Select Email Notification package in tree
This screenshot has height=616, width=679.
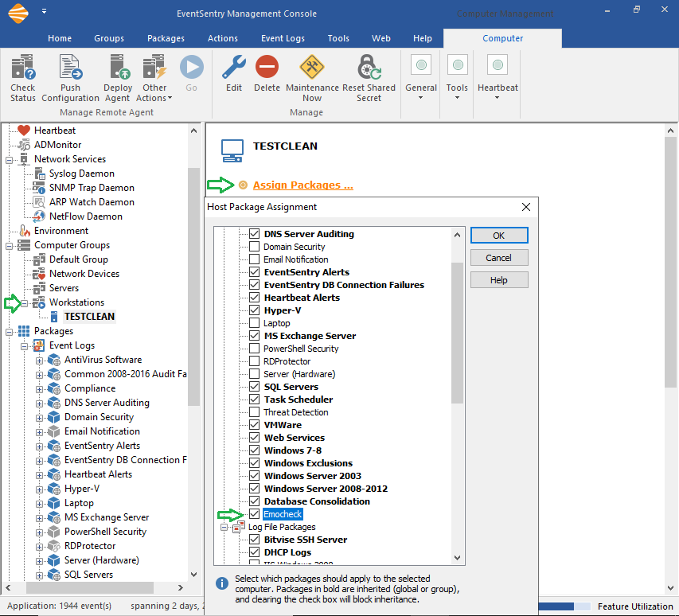102,431
